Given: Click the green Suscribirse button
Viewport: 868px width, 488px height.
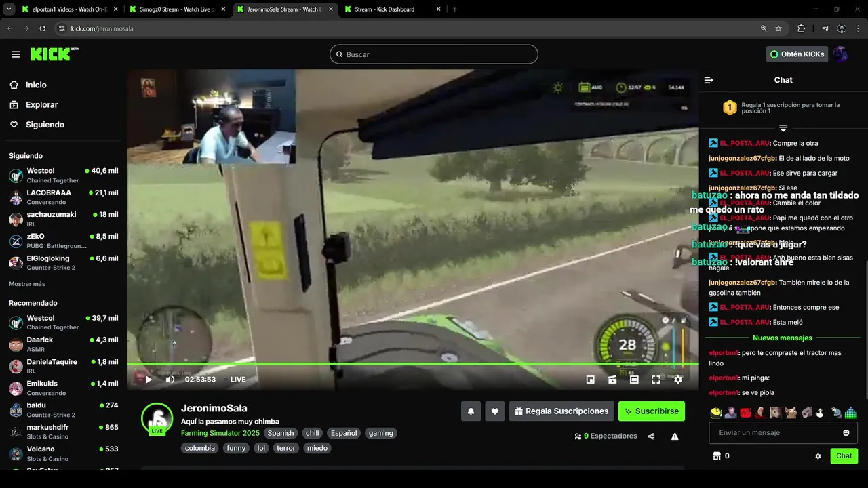Looking at the screenshot, I should coord(652,411).
